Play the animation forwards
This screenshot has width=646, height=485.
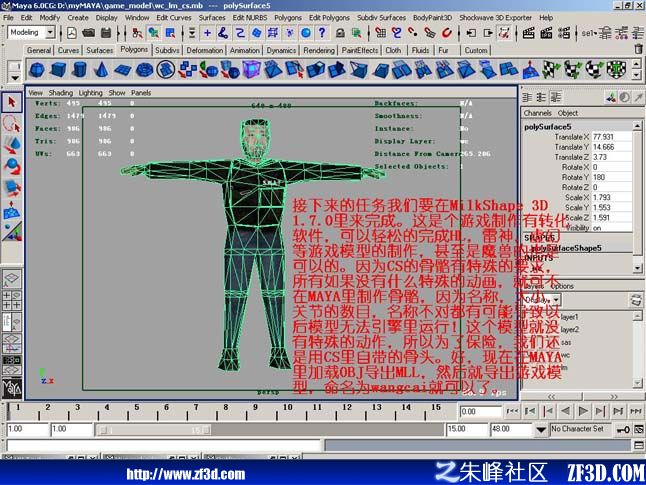pos(583,411)
